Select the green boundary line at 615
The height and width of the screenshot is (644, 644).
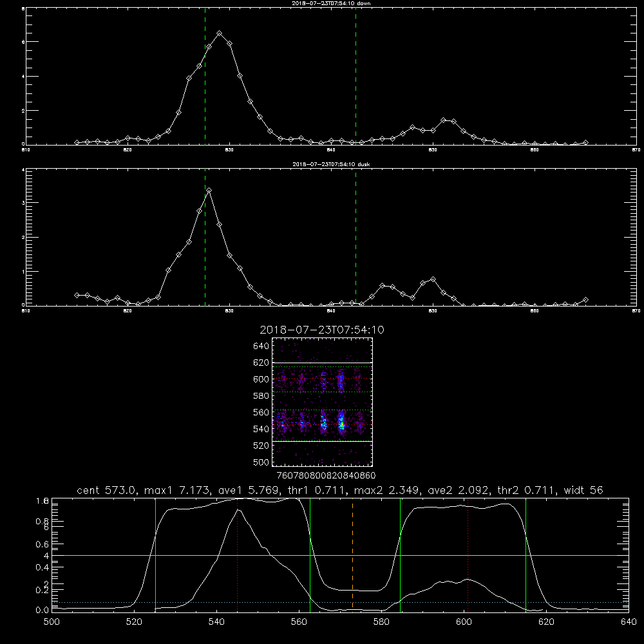click(x=526, y=554)
